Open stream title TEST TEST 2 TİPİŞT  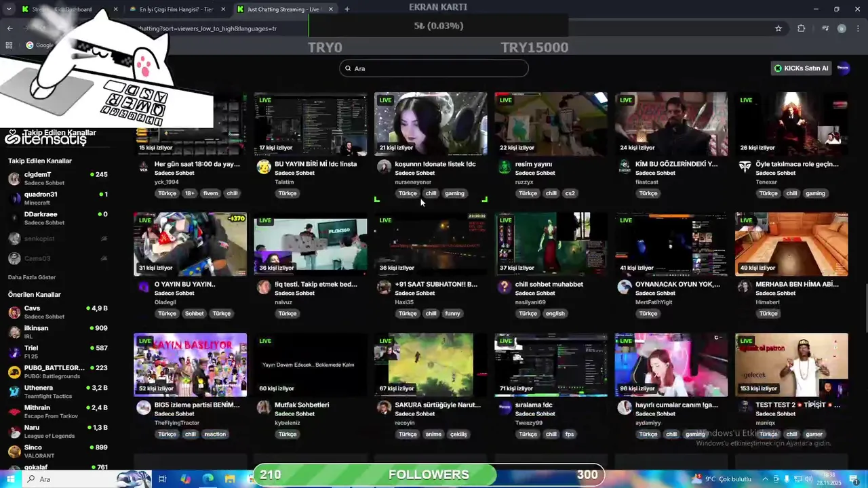pyautogui.click(x=797, y=405)
